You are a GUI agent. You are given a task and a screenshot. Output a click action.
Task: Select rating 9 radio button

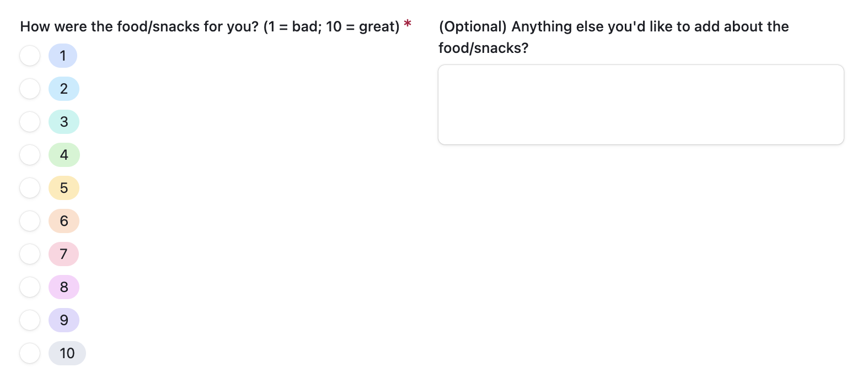click(x=30, y=320)
